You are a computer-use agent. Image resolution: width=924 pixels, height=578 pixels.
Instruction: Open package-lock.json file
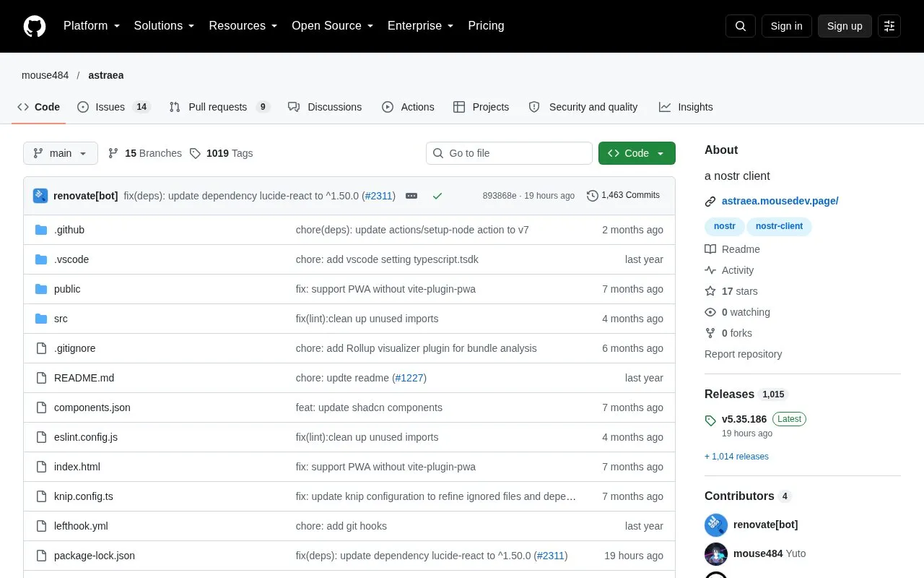(95, 556)
